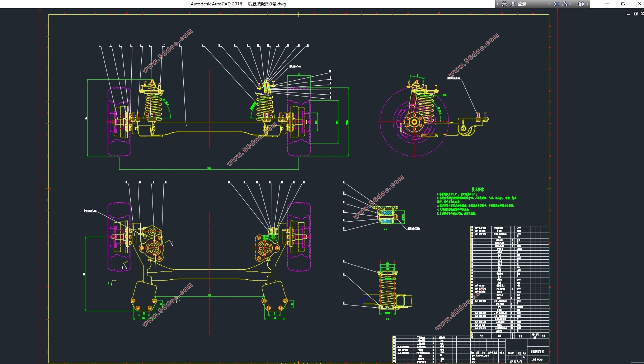Open the Help question mark icon
The height and width of the screenshot is (364, 644).
coord(581,4)
